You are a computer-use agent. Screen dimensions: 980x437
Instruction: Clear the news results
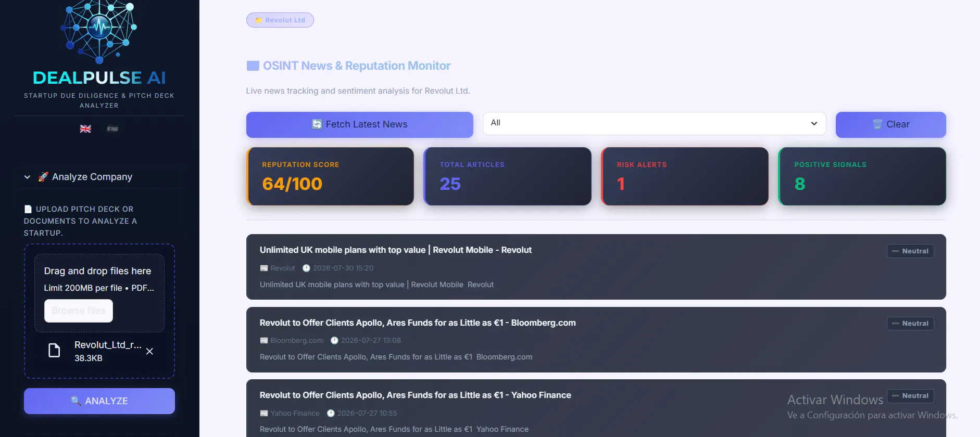tap(891, 124)
